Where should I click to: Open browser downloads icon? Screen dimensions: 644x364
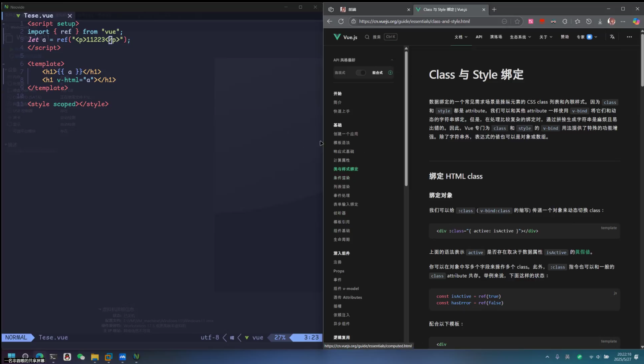600,22
